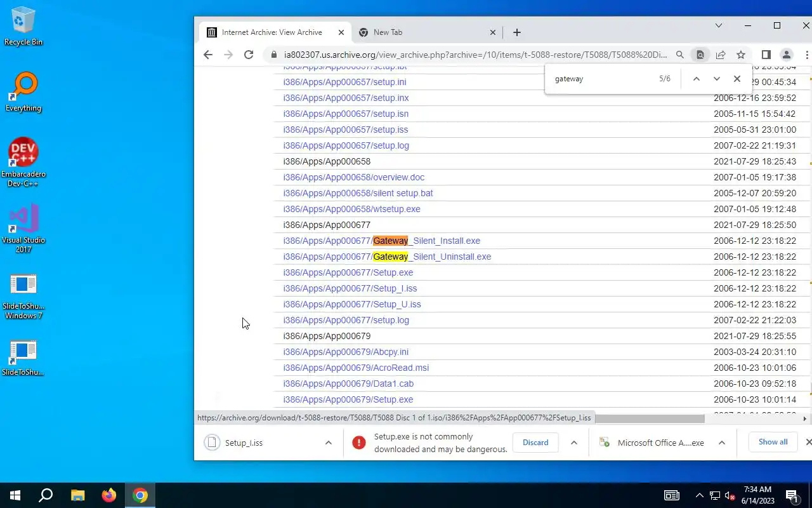812x508 pixels.
Task: Launch Embarcadero Dev-C++ desktop shortcut
Action: coord(23,163)
